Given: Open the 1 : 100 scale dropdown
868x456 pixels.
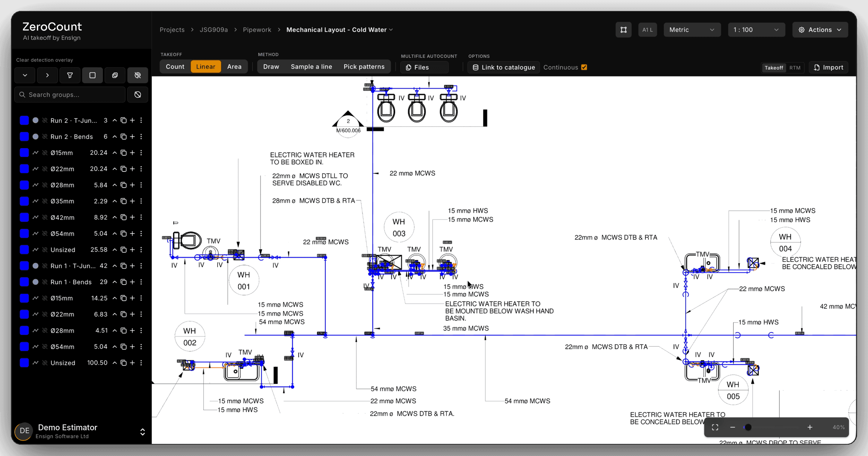Looking at the screenshot, I should pyautogui.click(x=756, y=30).
